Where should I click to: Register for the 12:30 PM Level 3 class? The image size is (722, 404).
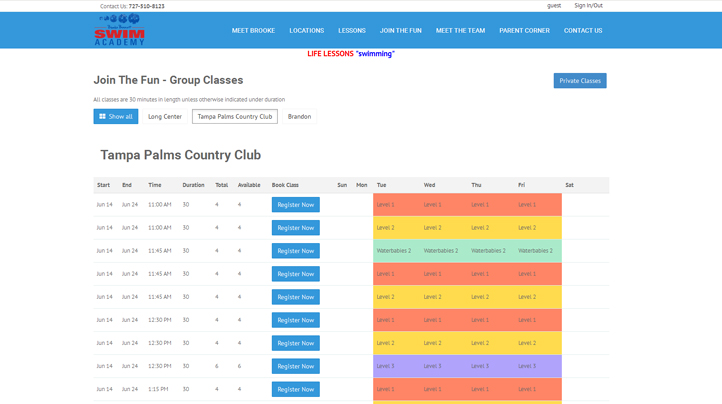point(295,366)
